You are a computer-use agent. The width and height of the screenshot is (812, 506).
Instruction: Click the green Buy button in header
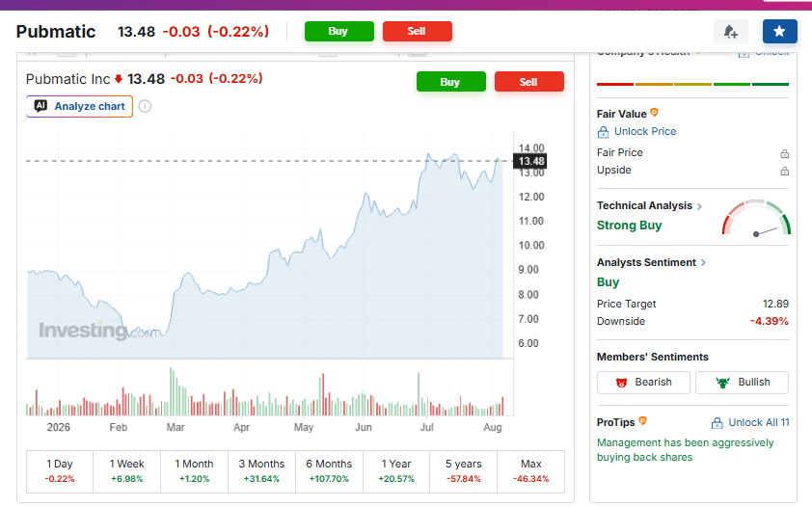339,31
